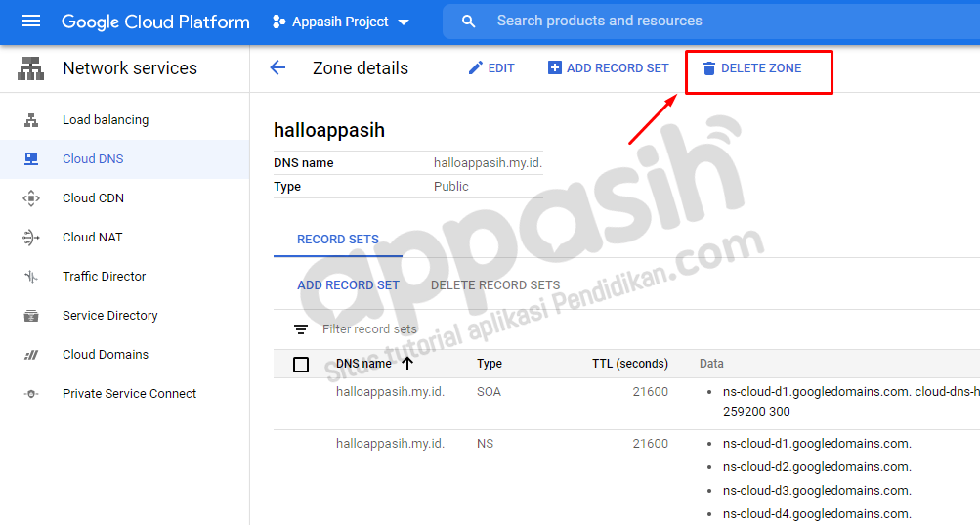Click the Traffic Director sidebar icon

tap(30, 276)
